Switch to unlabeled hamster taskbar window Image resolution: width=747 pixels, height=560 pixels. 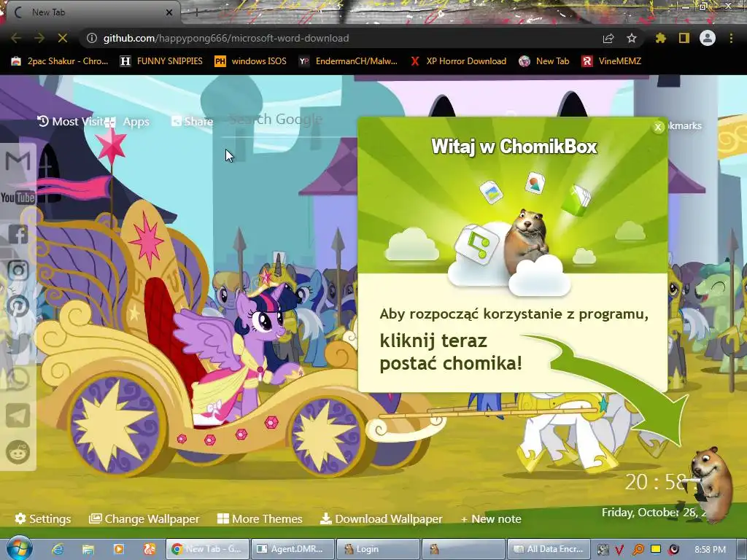tap(463, 549)
